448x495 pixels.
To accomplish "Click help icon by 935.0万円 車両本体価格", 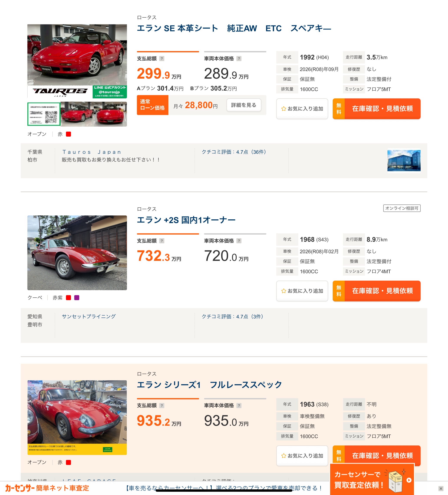I will tap(239, 406).
